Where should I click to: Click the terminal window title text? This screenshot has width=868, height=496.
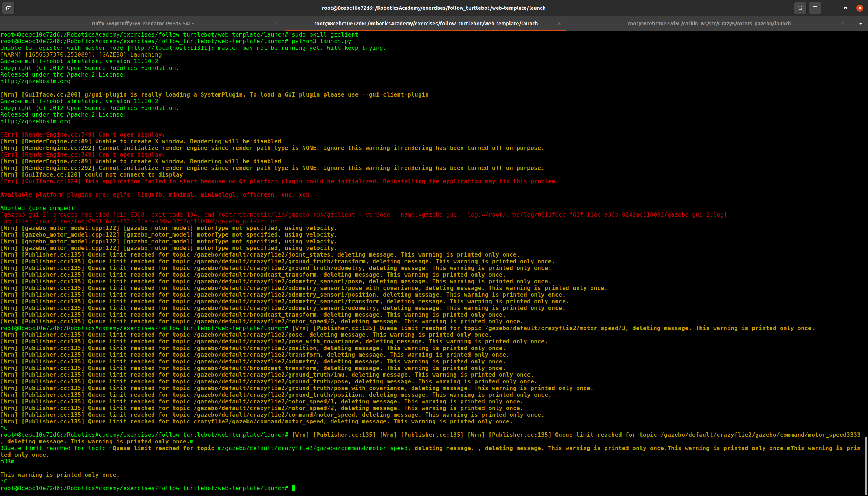pyautogui.click(x=434, y=8)
